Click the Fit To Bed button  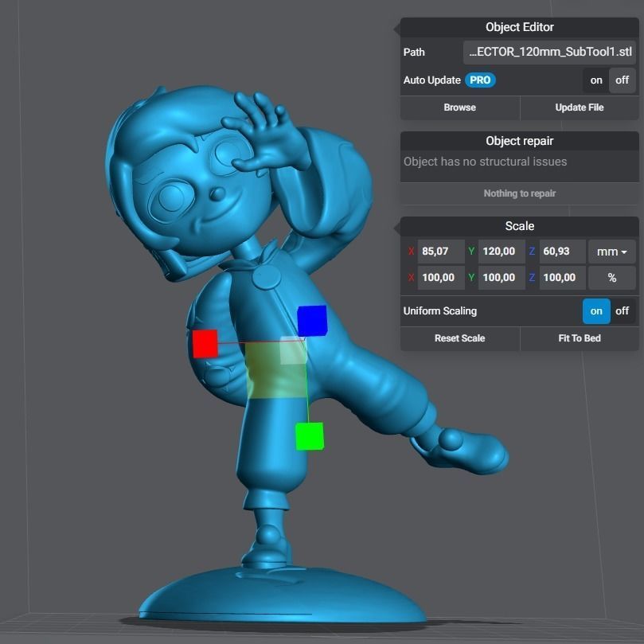579,338
